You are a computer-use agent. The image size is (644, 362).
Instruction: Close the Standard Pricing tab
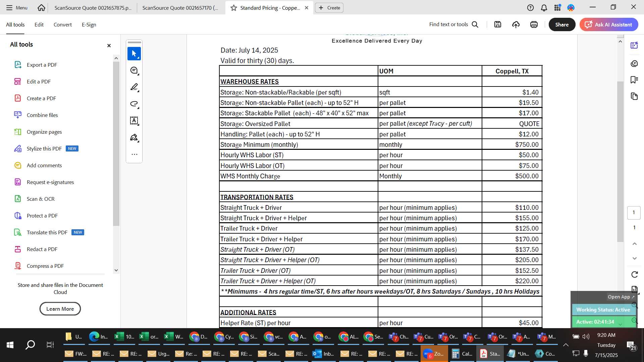pyautogui.click(x=306, y=8)
